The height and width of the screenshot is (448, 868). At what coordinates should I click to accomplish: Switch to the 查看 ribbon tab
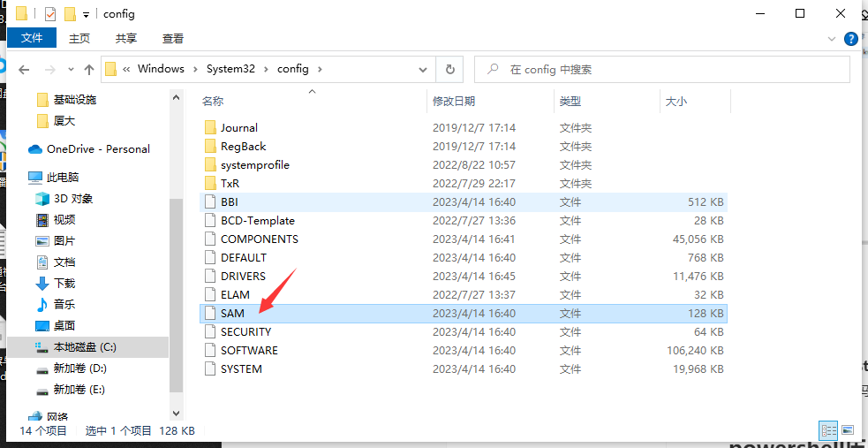pos(173,39)
